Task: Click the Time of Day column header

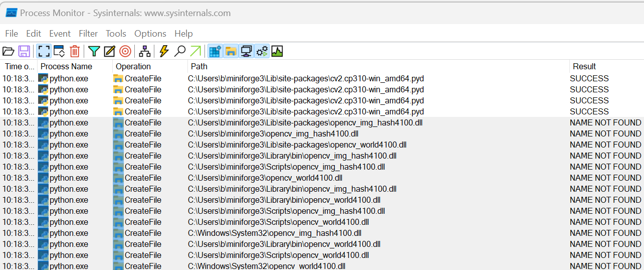Action: (20, 66)
